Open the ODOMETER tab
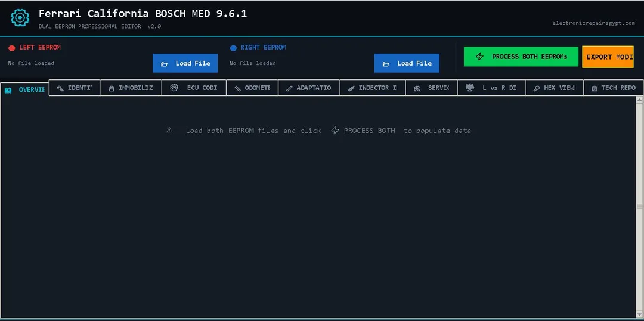This screenshot has height=321, width=644. click(x=252, y=88)
